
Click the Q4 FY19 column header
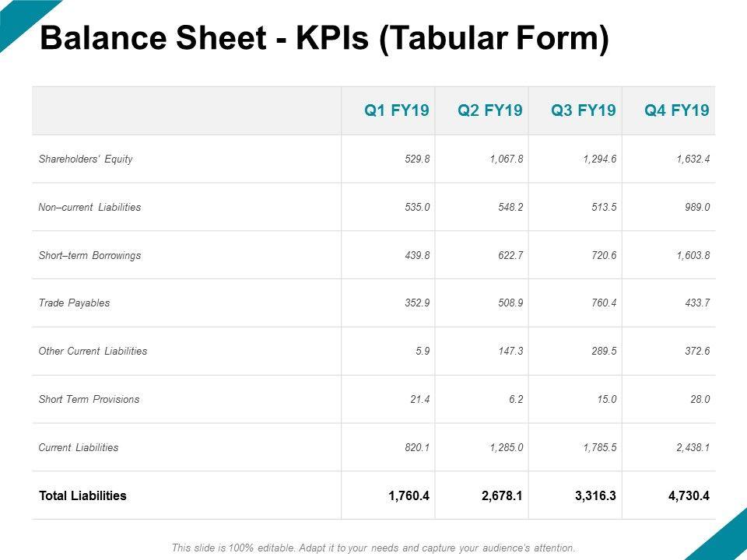[x=677, y=110]
